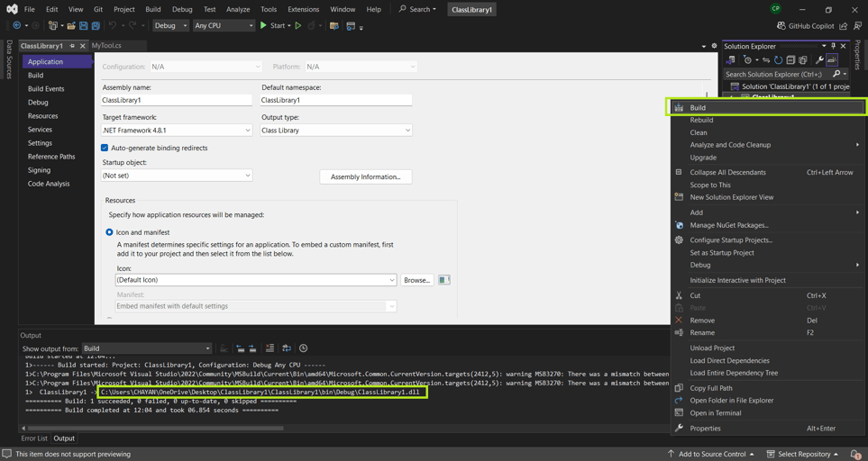Click the Search box in title bar
This screenshot has width=868, height=461.
418,9
